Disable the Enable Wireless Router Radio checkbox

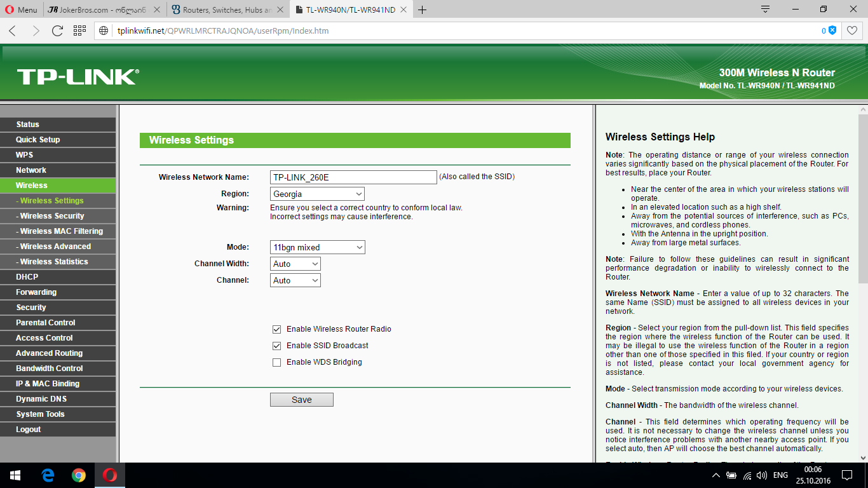[276, 329]
